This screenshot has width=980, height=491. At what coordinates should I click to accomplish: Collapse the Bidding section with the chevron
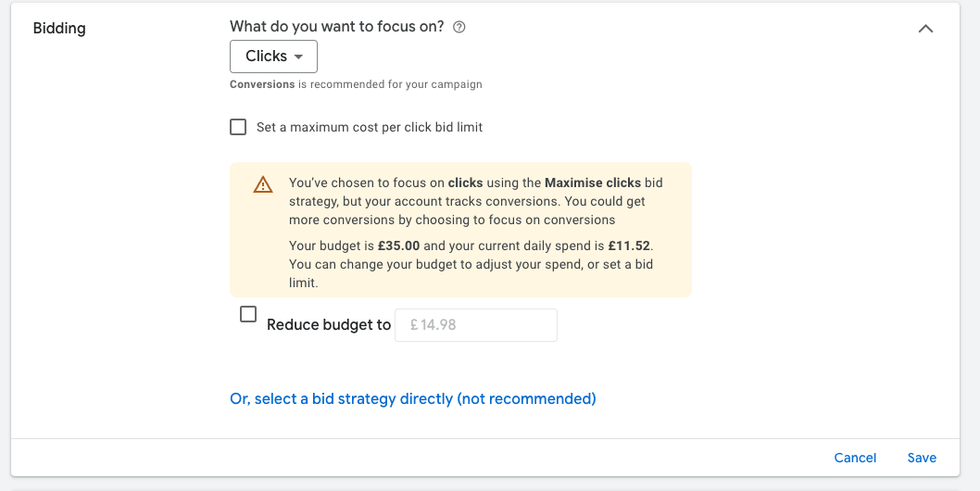[x=924, y=29]
